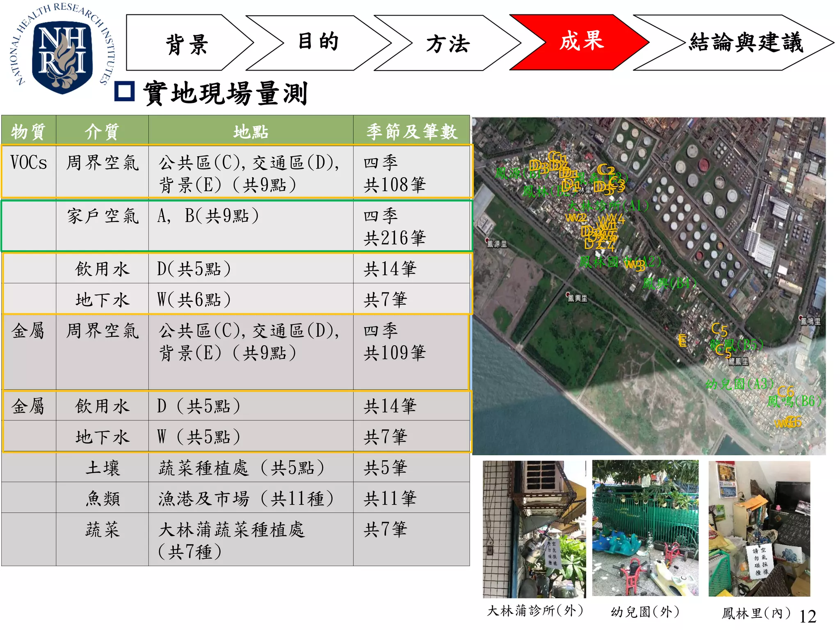The image size is (840, 630).
Task: Click the 蔬菜種植處 (共5點) cell
Action: click(x=251, y=468)
